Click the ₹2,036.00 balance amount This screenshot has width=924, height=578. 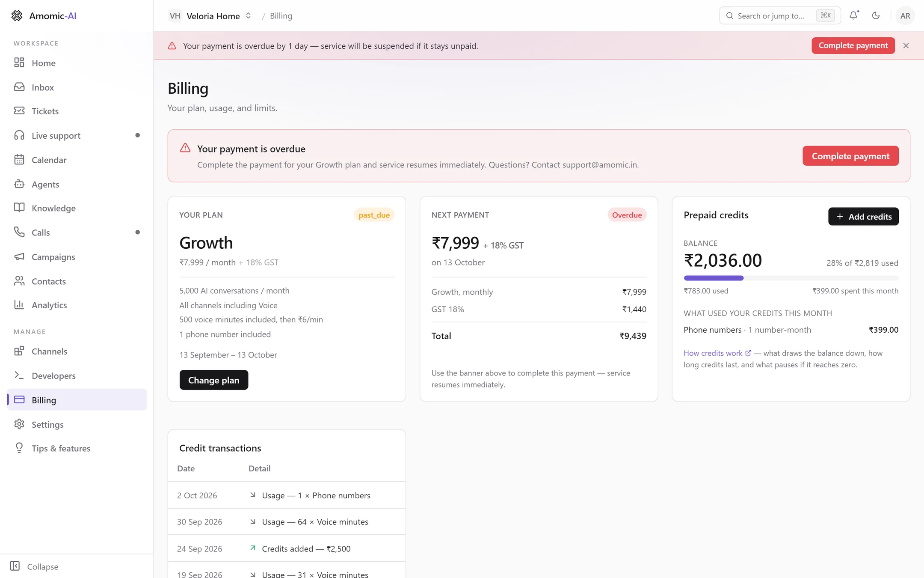point(723,261)
